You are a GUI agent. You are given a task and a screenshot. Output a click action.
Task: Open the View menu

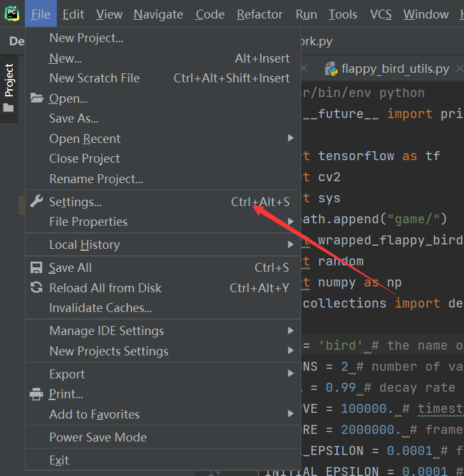(x=109, y=14)
